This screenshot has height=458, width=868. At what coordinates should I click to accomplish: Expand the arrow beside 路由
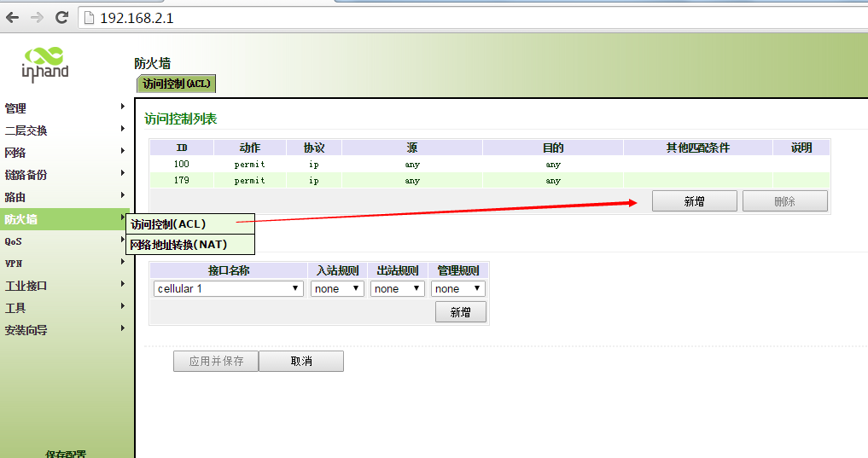(122, 194)
